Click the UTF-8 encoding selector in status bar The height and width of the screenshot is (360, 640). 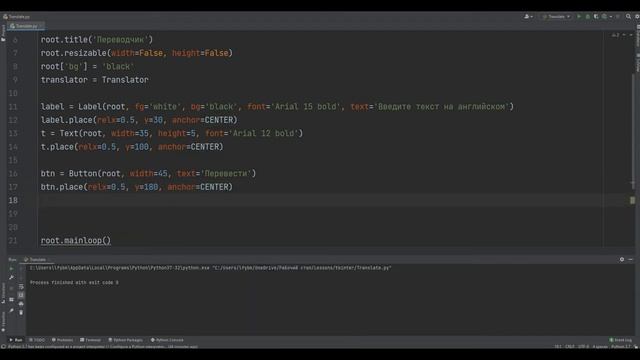coord(583,347)
